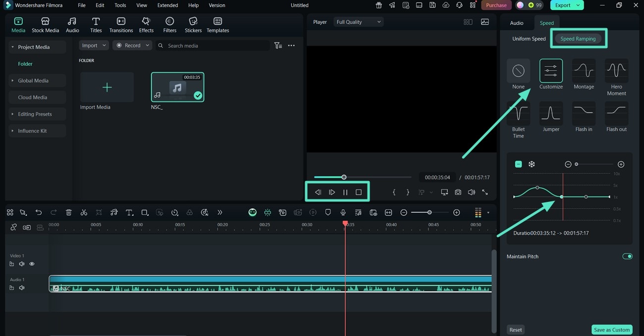
Task: Expand the player to fullscreen
Action: pos(485,192)
